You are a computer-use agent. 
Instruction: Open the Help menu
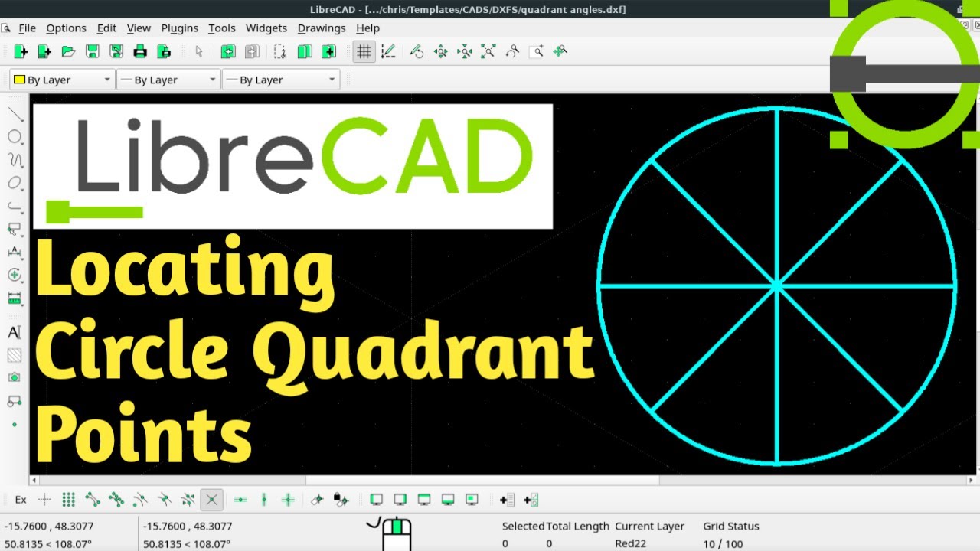coord(367,28)
